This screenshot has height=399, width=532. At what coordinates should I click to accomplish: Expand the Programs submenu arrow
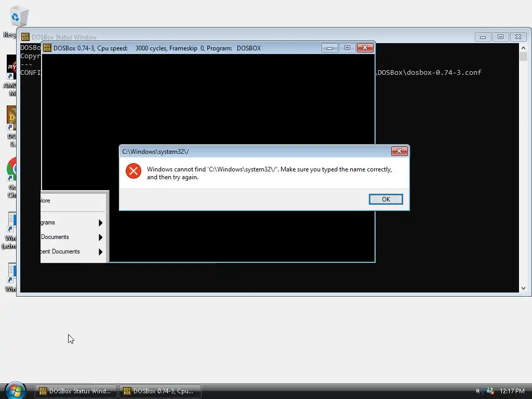tap(100, 222)
